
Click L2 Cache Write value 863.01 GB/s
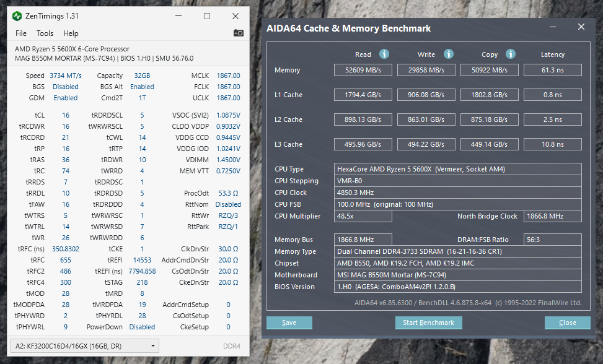click(426, 119)
